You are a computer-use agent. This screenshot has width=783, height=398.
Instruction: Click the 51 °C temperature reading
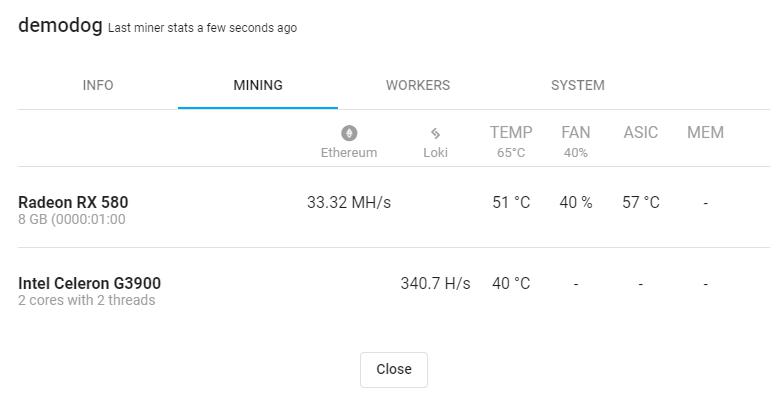click(x=511, y=202)
